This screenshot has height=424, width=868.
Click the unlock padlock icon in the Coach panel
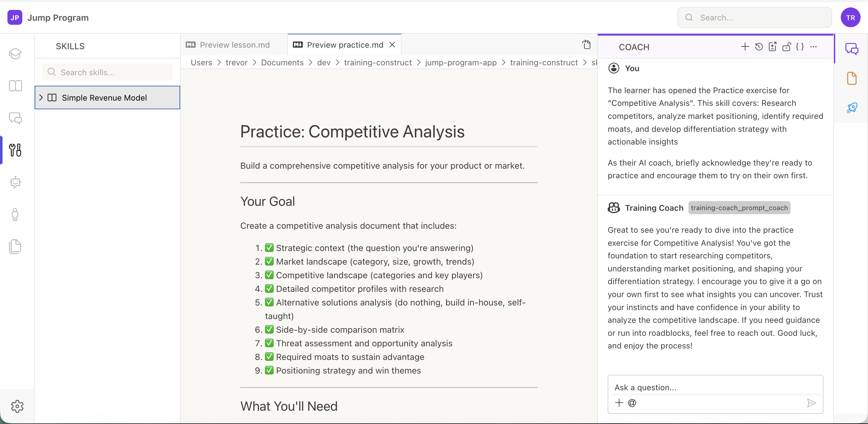(787, 47)
